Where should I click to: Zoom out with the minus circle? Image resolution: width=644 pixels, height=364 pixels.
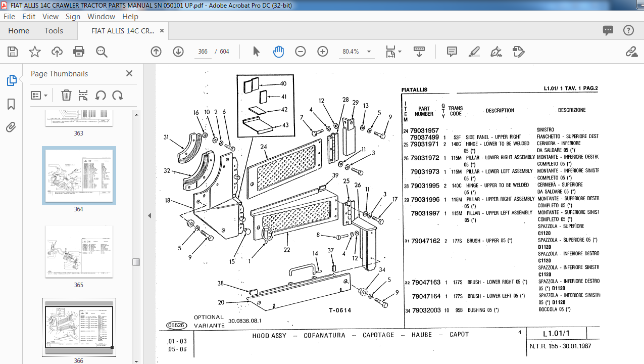click(301, 52)
